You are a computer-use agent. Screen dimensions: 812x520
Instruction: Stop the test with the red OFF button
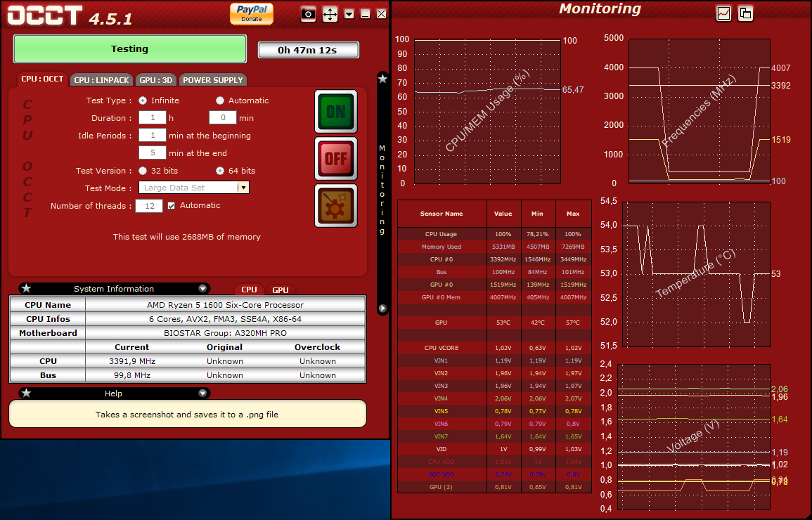[x=336, y=158]
